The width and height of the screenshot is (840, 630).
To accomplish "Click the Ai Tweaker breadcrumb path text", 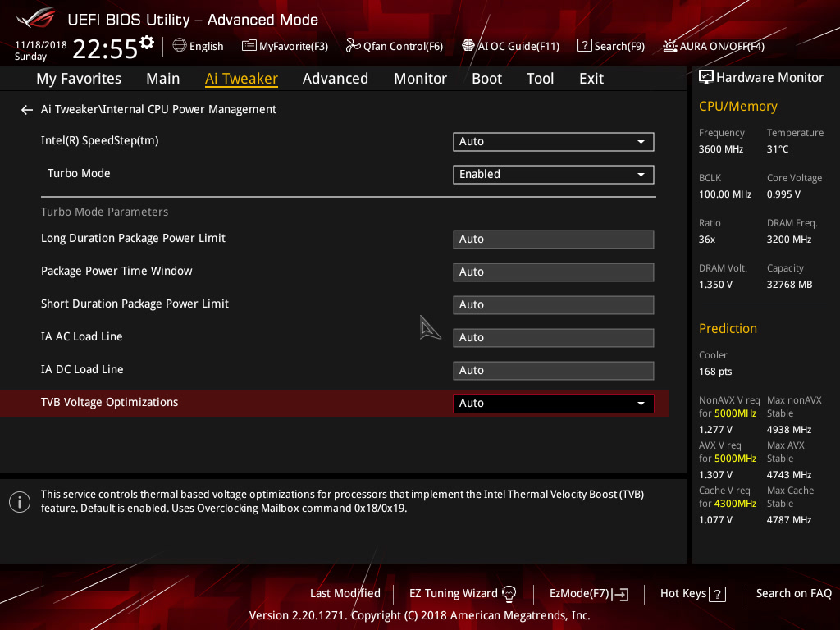I will coord(158,109).
